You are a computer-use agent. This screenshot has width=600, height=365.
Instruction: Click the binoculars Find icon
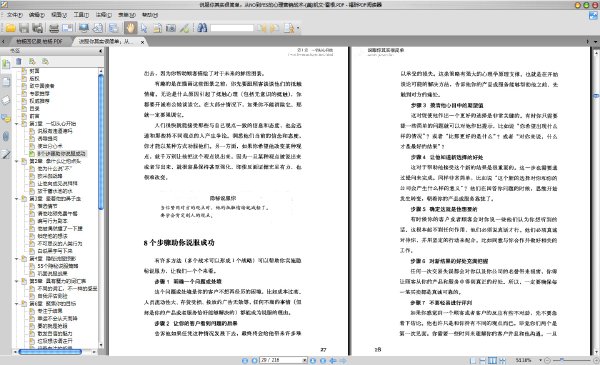(202, 28)
